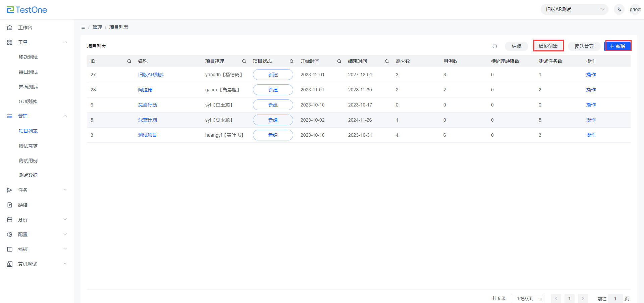644x303 pixels.
Task: Click the breadcrumb menu collapse icon
Action: click(x=83, y=27)
